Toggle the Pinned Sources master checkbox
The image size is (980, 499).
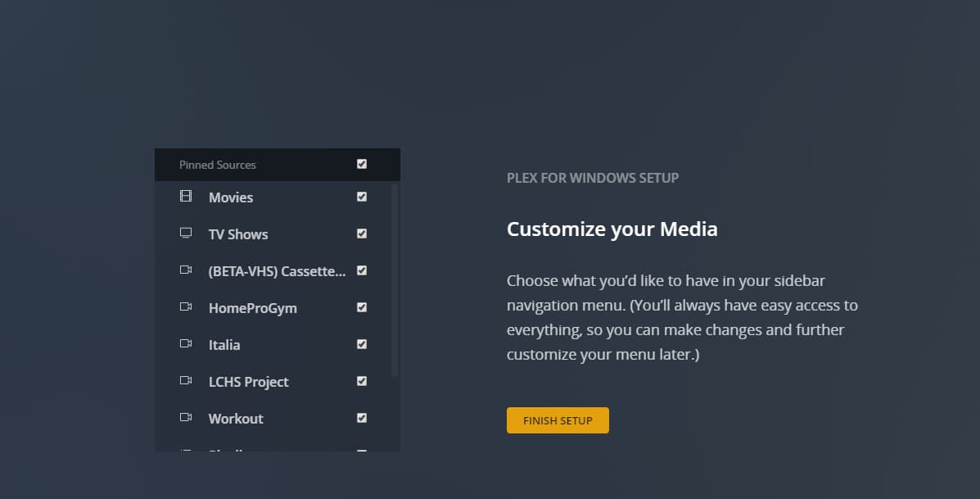362,164
